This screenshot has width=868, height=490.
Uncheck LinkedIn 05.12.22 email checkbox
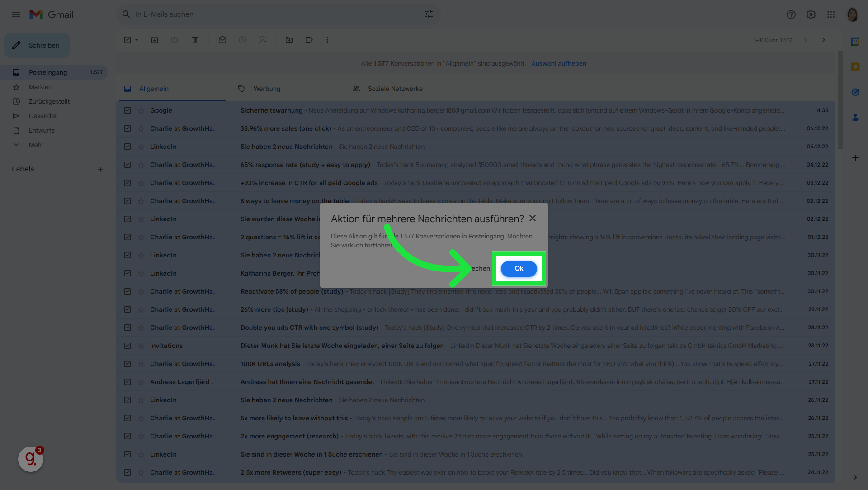(127, 147)
